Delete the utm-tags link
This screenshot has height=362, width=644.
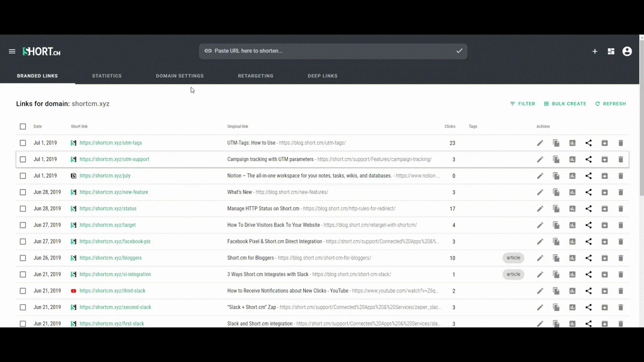click(621, 143)
